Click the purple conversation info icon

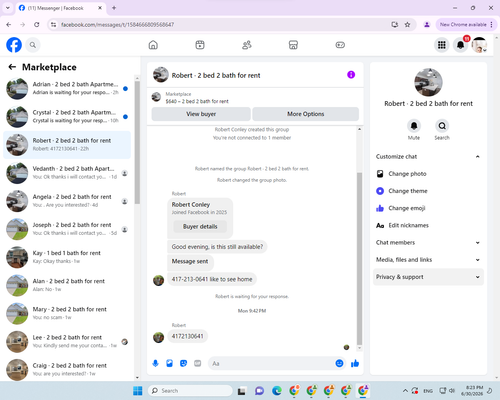[x=351, y=75]
